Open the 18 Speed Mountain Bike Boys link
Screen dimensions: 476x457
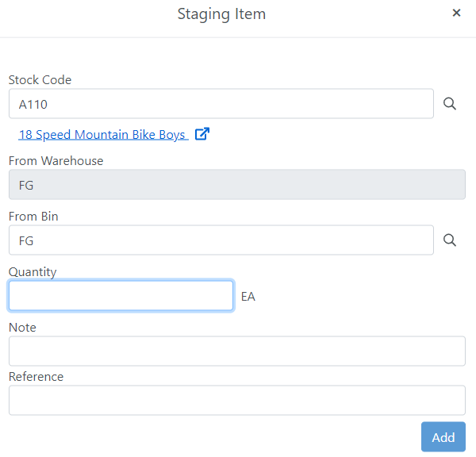click(102, 135)
